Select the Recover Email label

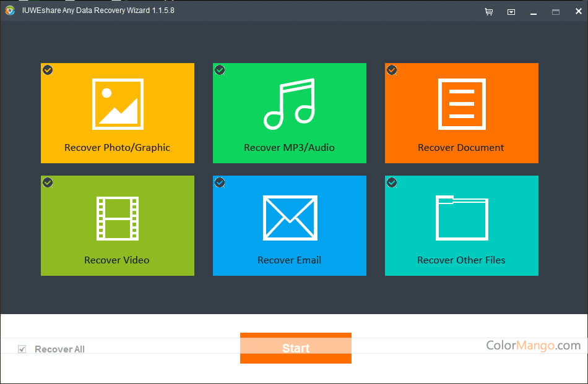click(x=289, y=260)
